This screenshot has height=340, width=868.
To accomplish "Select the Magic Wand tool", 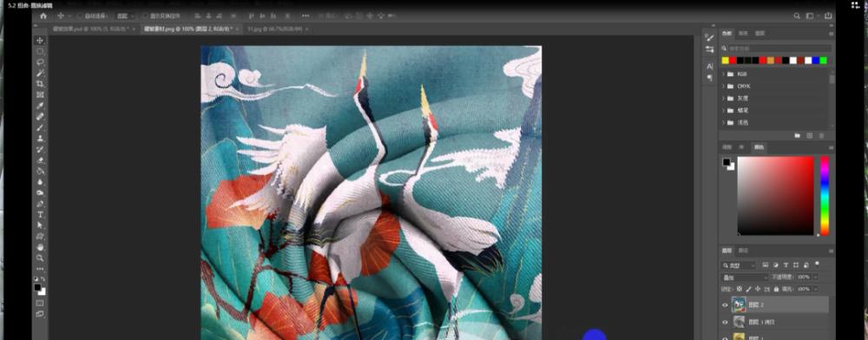I will [40, 73].
